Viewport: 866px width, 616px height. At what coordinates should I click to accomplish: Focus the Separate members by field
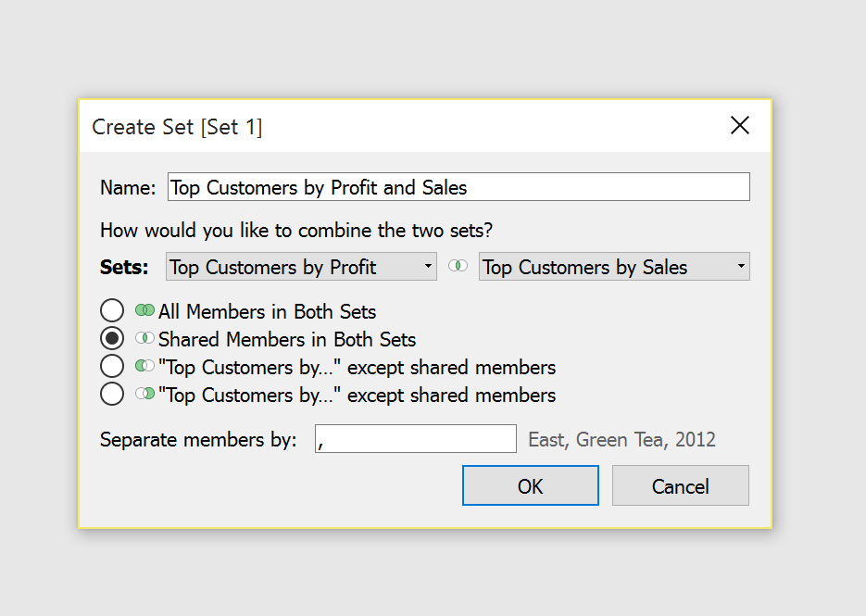(x=416, y=439)
